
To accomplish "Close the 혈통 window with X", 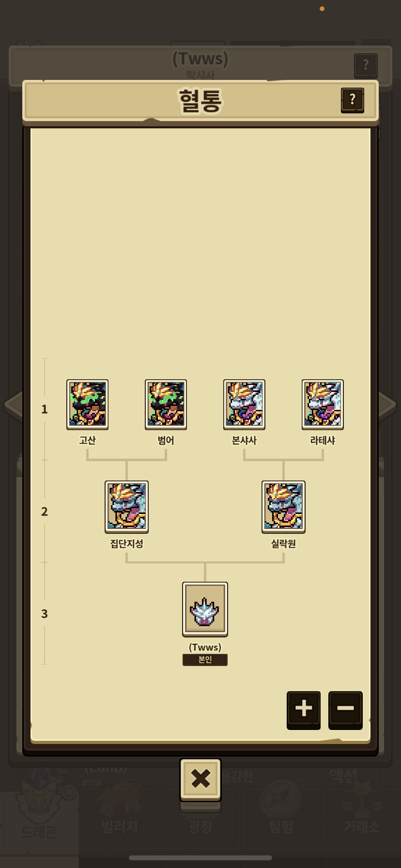I will point(200,779).
